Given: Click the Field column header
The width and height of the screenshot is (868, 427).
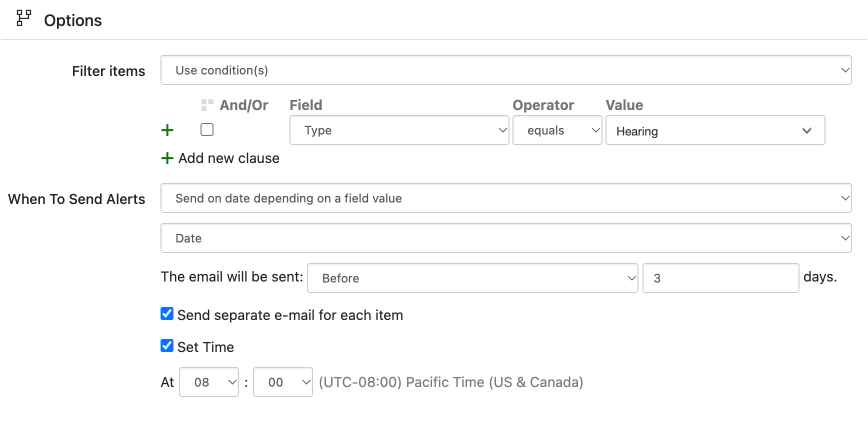Looking at the screenshot, I should tap(306, 105).
